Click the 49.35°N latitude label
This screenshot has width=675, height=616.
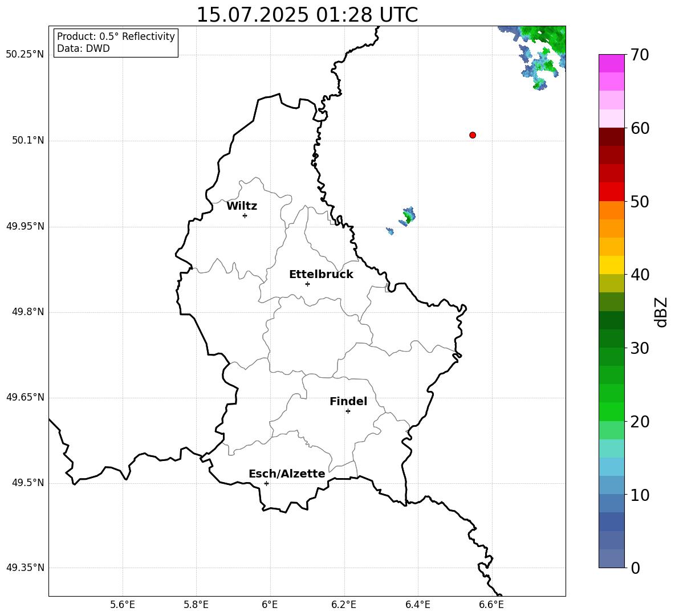pos(25,568)
